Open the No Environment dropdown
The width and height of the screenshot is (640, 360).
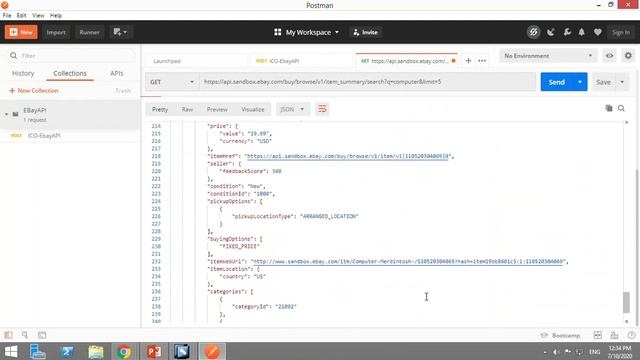pyautogui.click(x=548, y=56)
